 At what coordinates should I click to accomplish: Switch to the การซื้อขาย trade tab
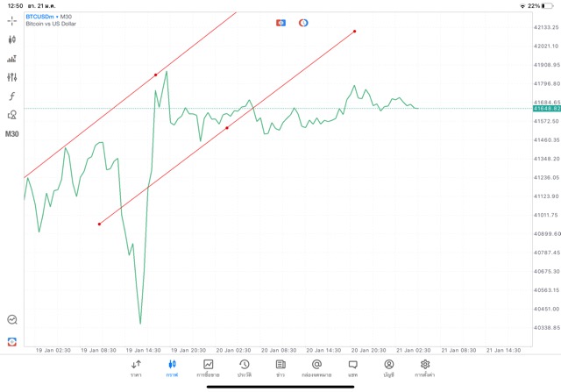click(208, 367)
